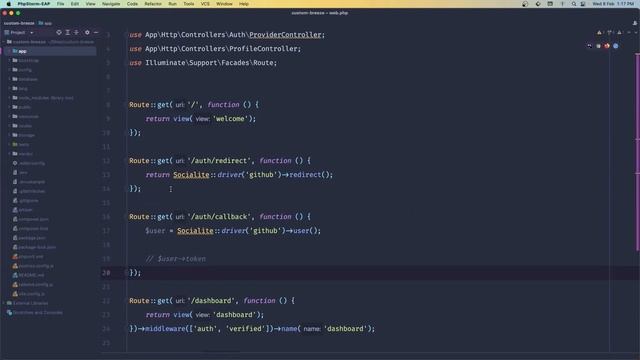
Task: Click line number 20 in the gutter
Action: coord(106,273)
